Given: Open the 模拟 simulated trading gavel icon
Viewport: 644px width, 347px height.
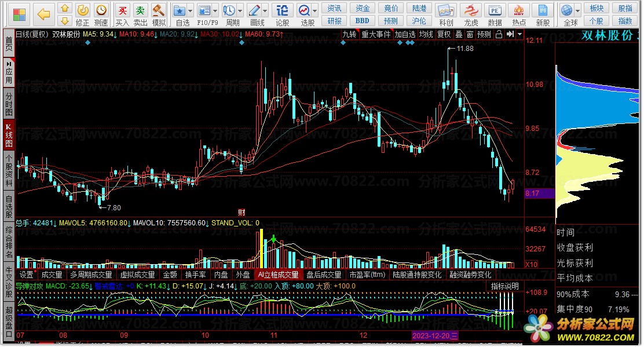Looking at the screenshot, I should [159, 15].
